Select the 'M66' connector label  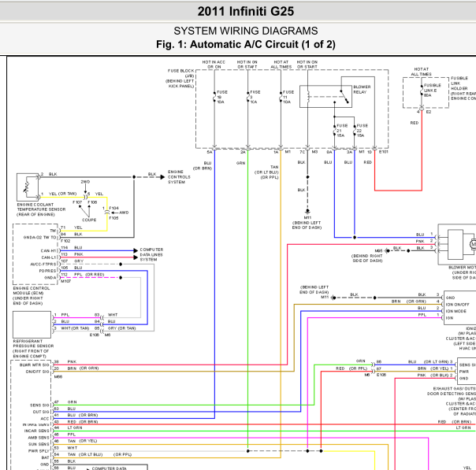pos(58,376)
